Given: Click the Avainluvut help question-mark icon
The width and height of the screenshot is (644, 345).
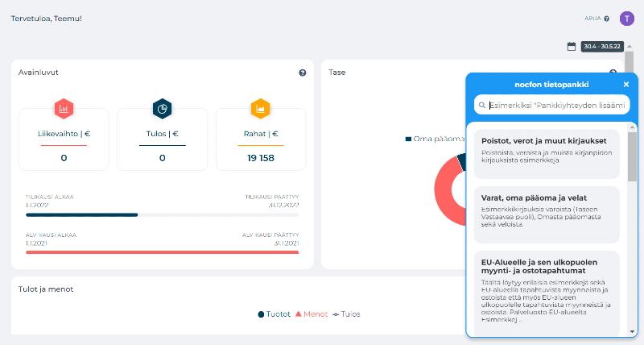Looking at the screenshot, I should click(303, 73).
